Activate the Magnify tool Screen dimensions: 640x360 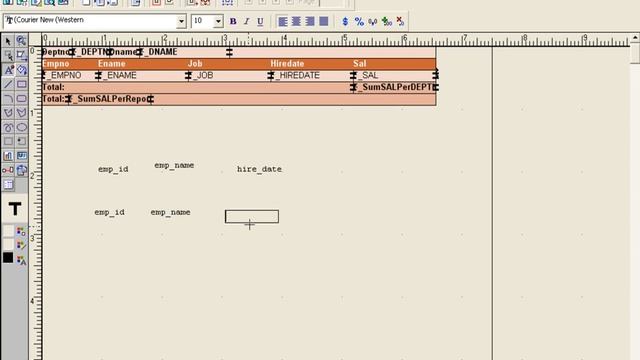pyautogui.click(x=22, y=41)
